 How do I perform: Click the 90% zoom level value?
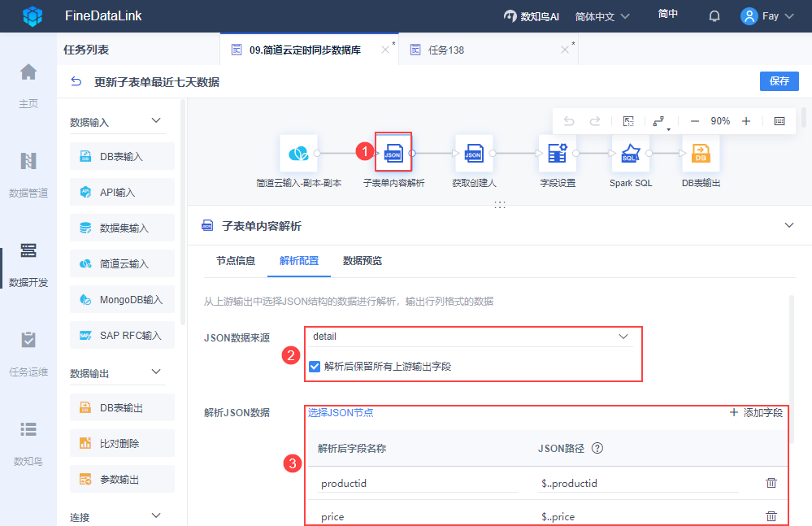click(720, 121)
